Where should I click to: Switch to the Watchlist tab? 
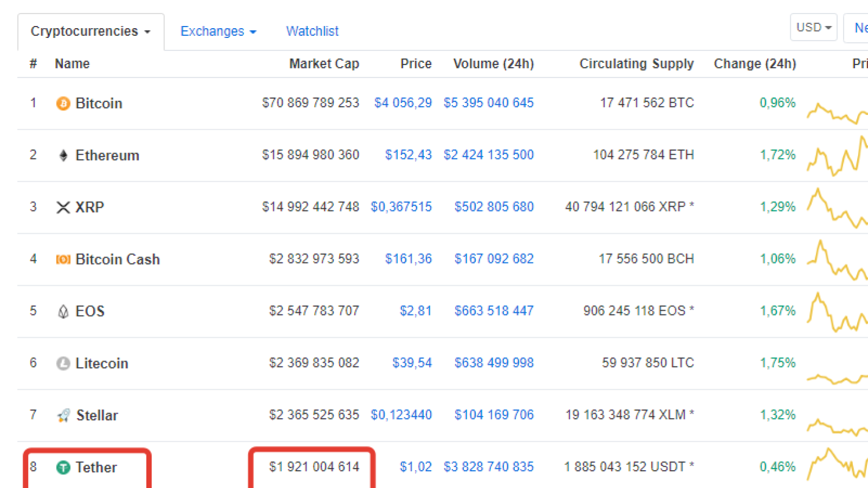312,31
